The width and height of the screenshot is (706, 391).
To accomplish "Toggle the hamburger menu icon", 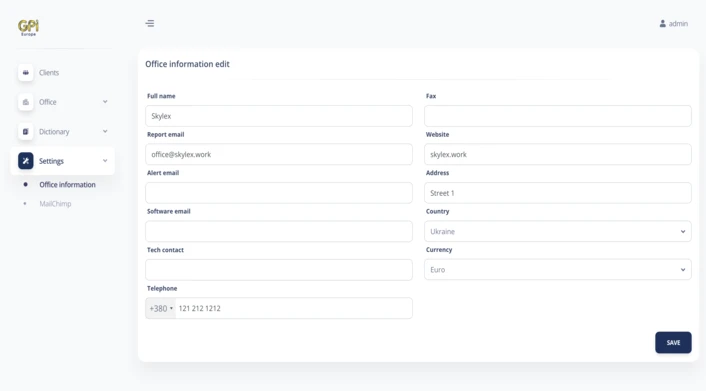I will click(150, 23).
